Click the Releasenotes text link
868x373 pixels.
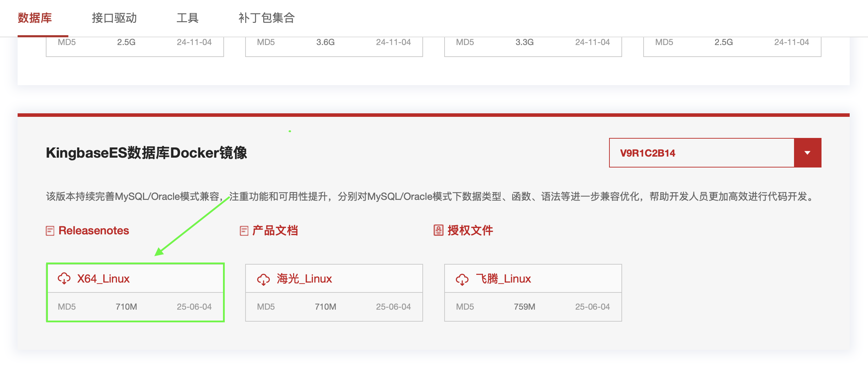tap(94, 230)
